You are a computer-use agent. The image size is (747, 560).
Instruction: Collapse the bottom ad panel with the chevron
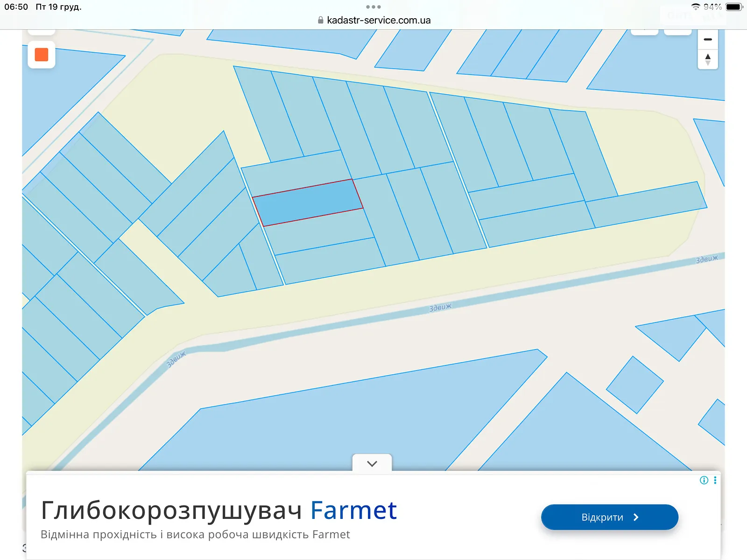tap(372, 463)
